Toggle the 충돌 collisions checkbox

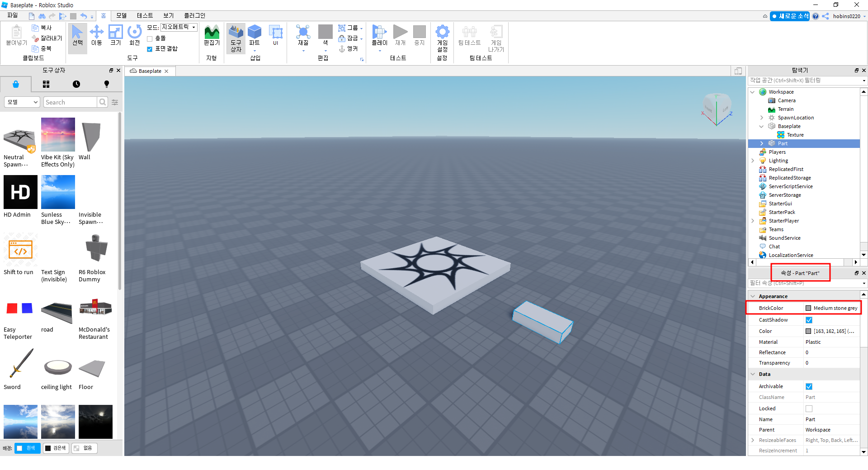point(150,38)
